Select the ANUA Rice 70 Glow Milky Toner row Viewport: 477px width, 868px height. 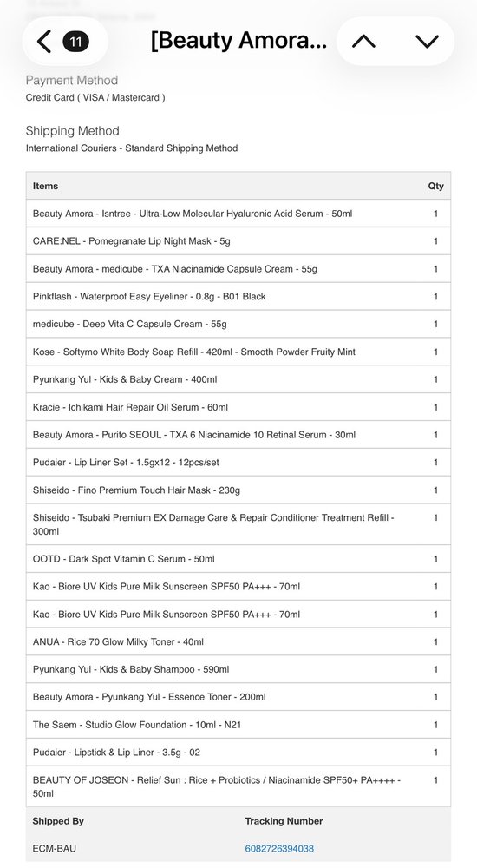pyautogui.click(x=238, y=641)
